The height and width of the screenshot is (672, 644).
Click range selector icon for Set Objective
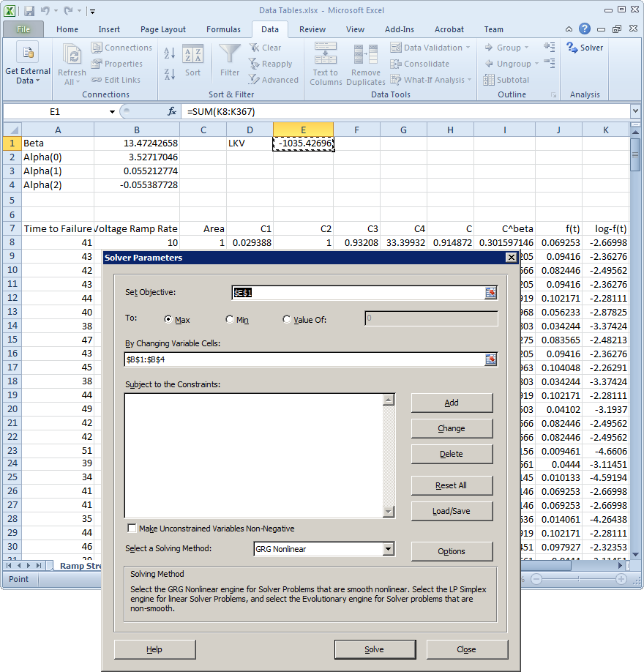[490, 293]
